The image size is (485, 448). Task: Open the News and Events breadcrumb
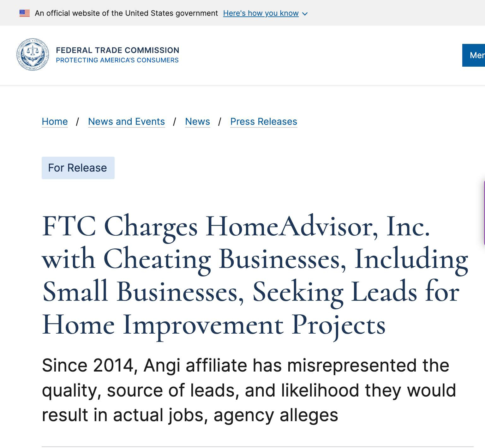126,122
